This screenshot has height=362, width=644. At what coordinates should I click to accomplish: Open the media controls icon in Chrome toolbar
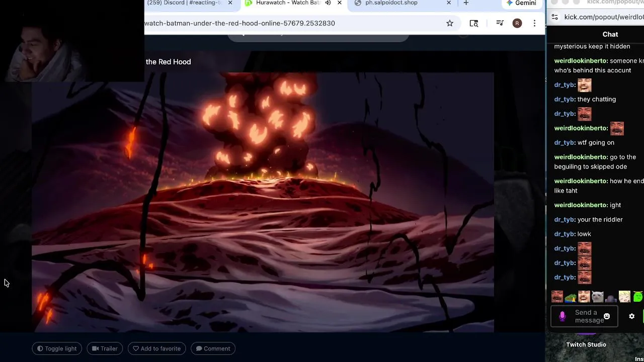click(500, 23)
